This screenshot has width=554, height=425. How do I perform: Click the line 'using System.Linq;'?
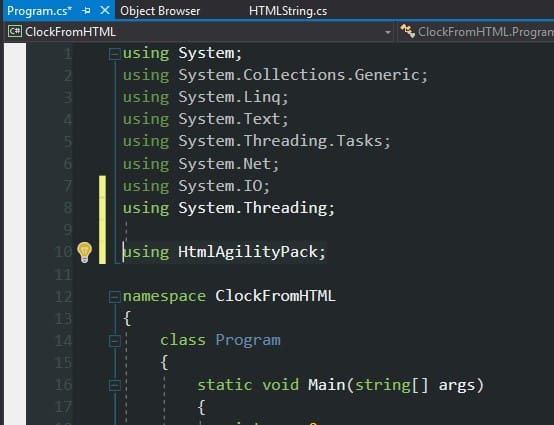206,97
